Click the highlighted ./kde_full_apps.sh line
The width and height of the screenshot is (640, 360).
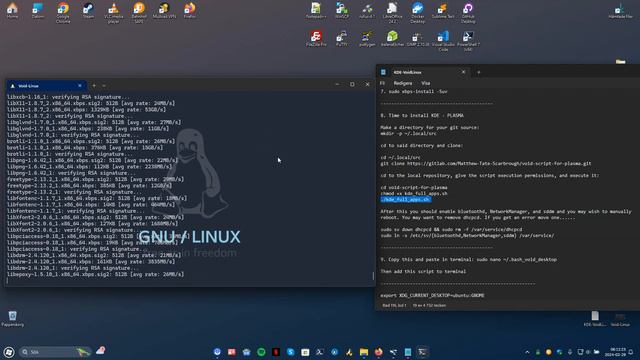405,199
